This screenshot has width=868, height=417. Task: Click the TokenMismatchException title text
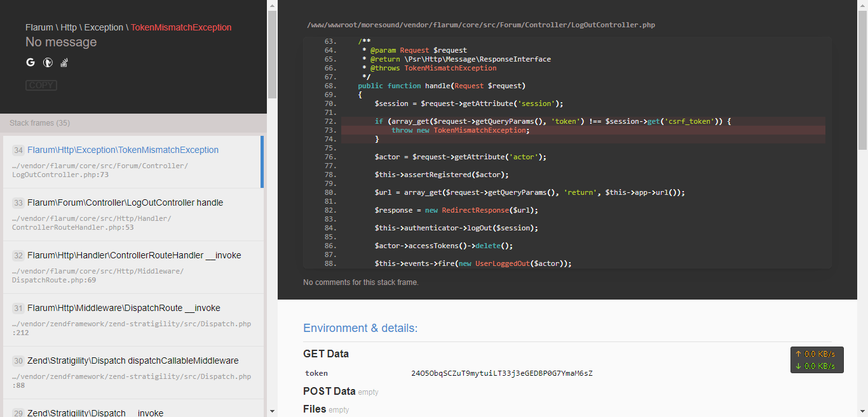tap(181, 27)
